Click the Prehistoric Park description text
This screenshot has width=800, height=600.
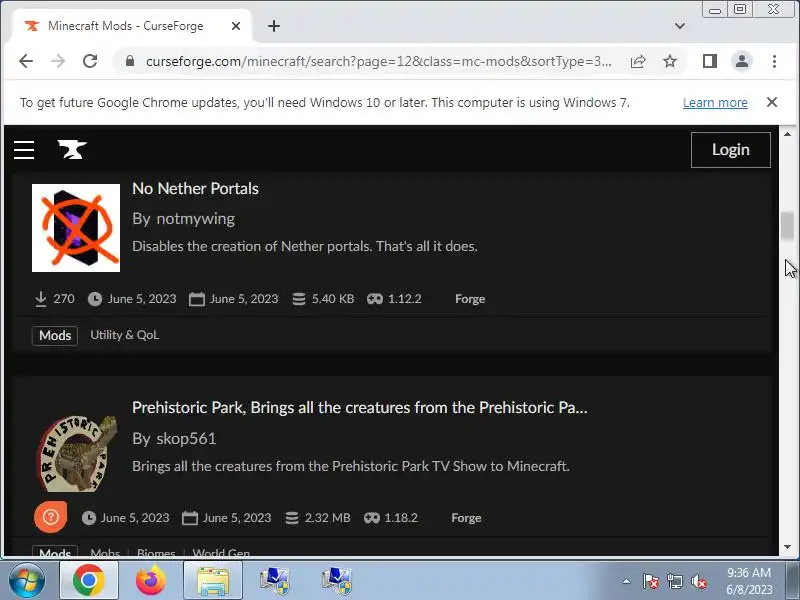(351, 466)
